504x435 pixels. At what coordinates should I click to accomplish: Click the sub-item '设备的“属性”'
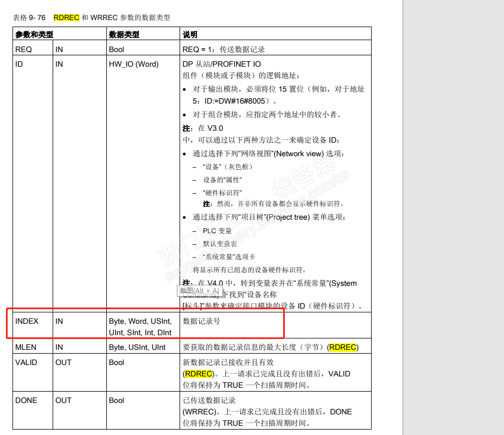(x=222, y=180)
